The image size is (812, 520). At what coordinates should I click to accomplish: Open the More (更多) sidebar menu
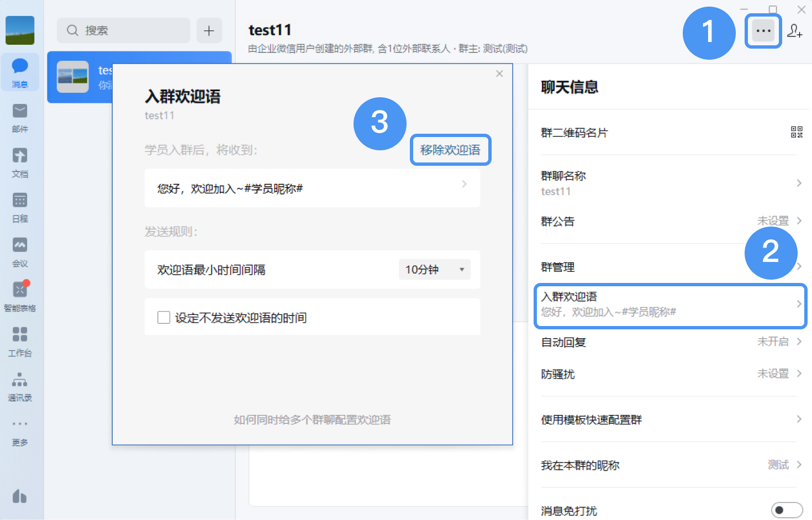point(20,432)
